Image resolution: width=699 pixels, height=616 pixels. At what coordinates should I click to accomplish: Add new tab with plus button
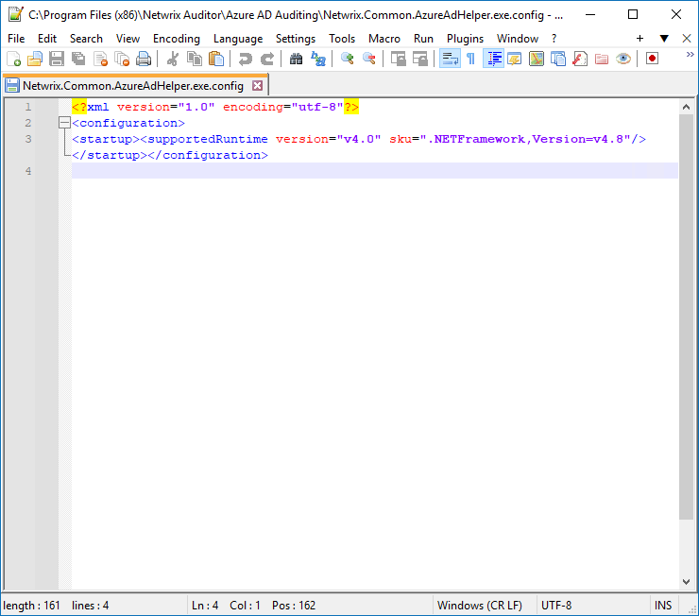639,39
